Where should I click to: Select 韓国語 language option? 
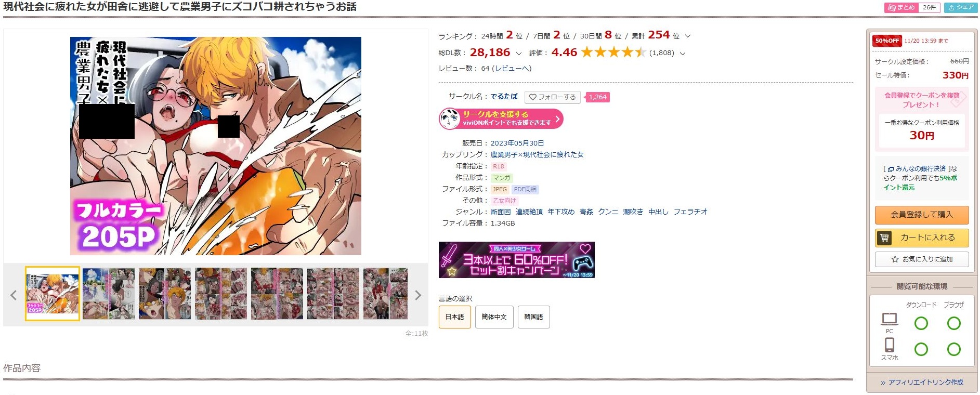coord(533,317)
